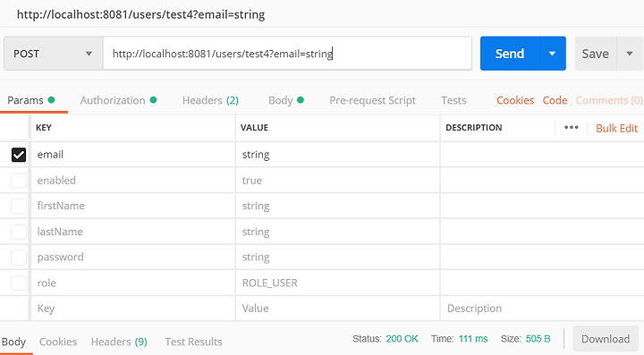The width and height of the screenshot is (644, 355).
Task: Expand the Save button dropdown arrow
Action: 629,54
